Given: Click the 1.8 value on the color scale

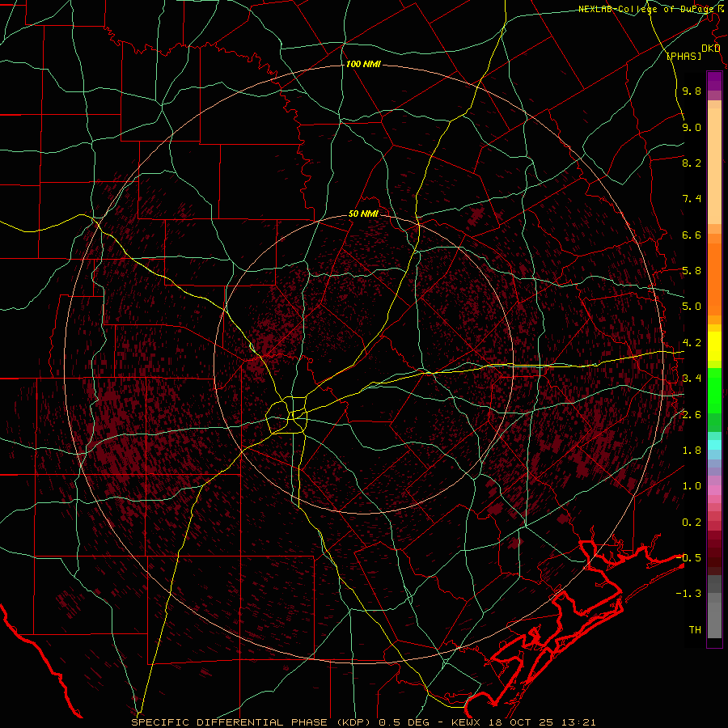Looking at the screenshot, I should click(692, 451).
